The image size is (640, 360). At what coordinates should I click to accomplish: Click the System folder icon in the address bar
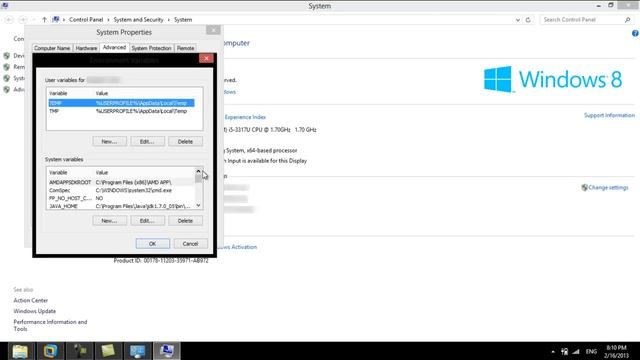point(56,20)
